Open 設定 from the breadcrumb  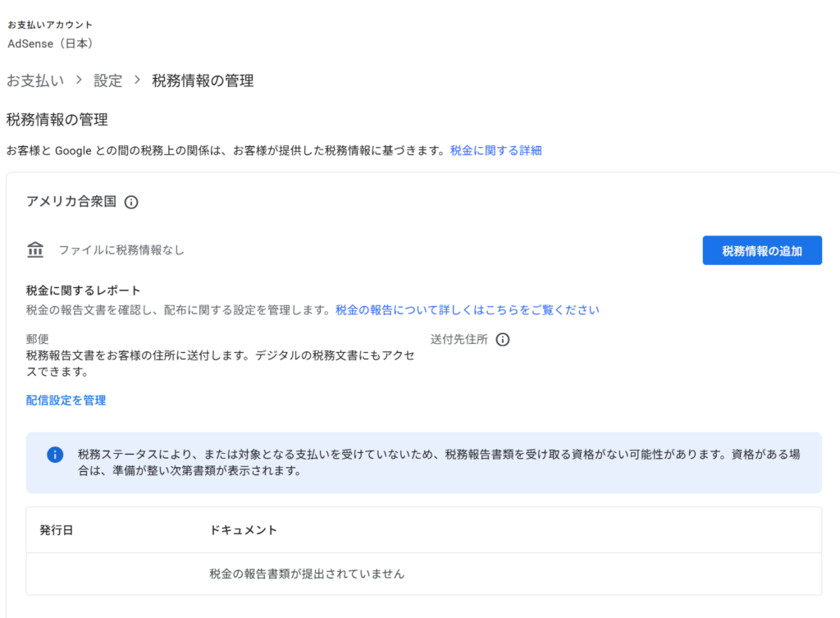pos(108,80)
